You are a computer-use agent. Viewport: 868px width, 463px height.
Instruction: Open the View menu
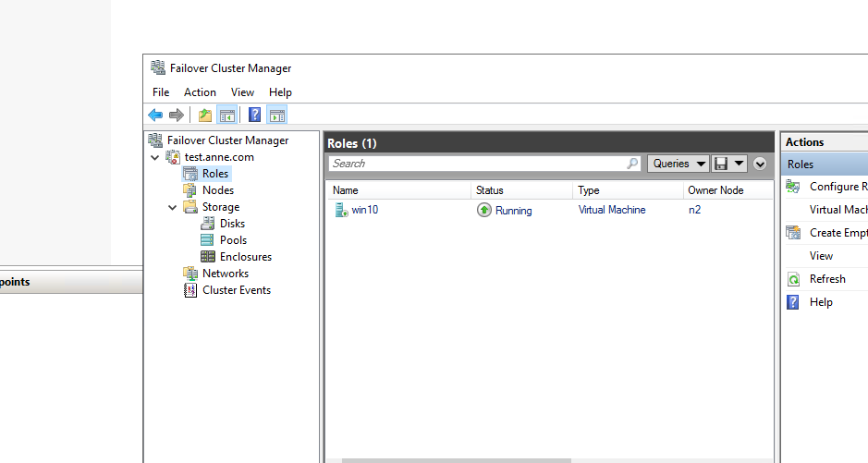[242, 92]
